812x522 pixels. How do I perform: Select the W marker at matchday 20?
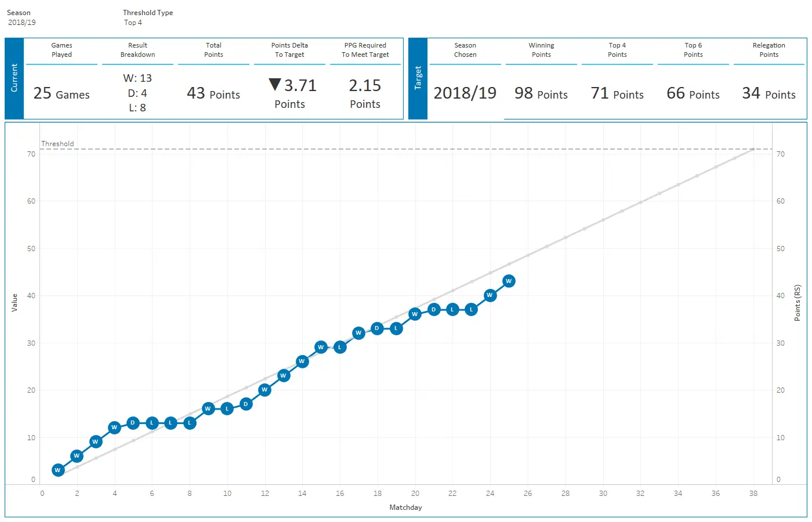click(415, 314)
